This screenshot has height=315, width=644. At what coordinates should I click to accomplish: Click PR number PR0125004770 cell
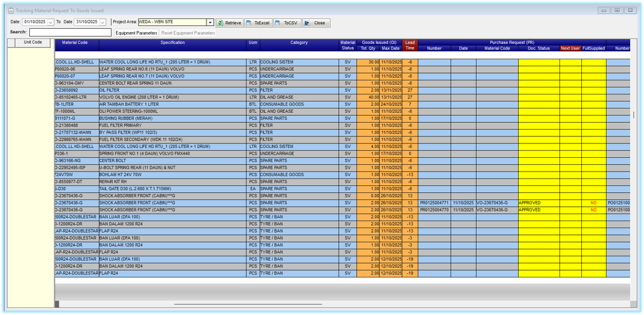[x=434, y=210]
